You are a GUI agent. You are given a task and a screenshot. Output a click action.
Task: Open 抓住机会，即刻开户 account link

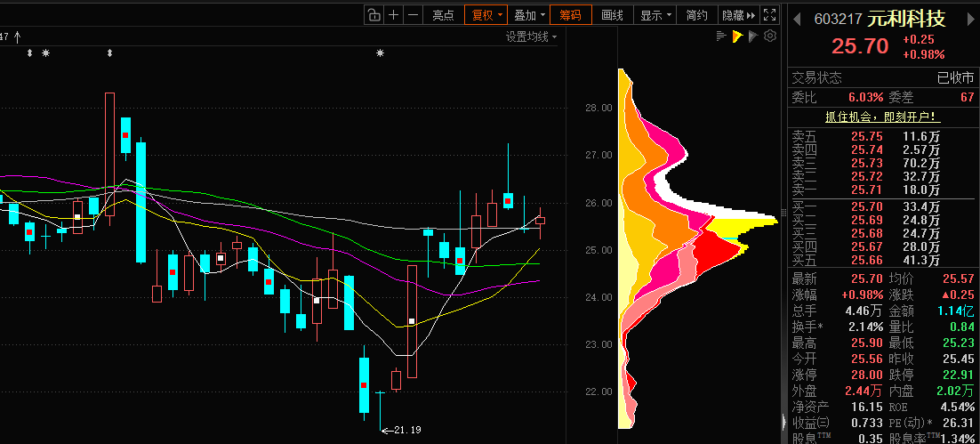coord(882,117)
